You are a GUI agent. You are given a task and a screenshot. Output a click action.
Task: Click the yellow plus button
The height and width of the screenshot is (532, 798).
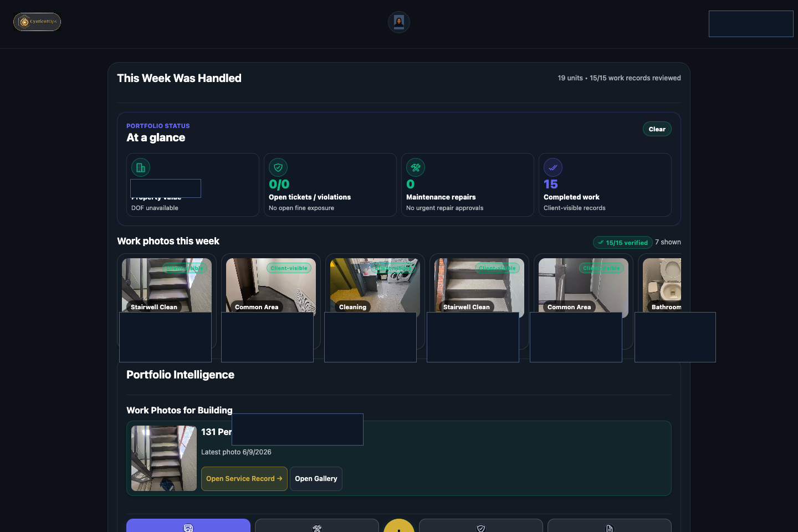click(399, 526)
